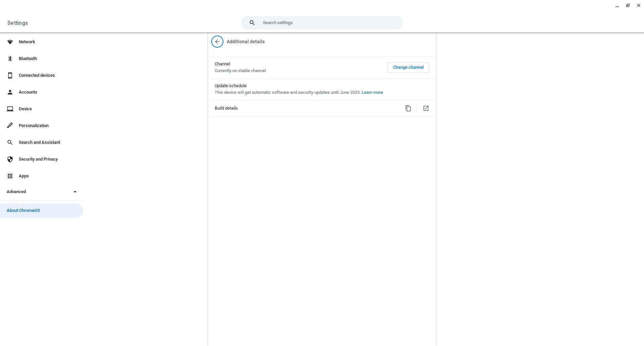Viewport: 644px width, 346px height.
Task: Click the Build details row label
Action: point(226,108)
